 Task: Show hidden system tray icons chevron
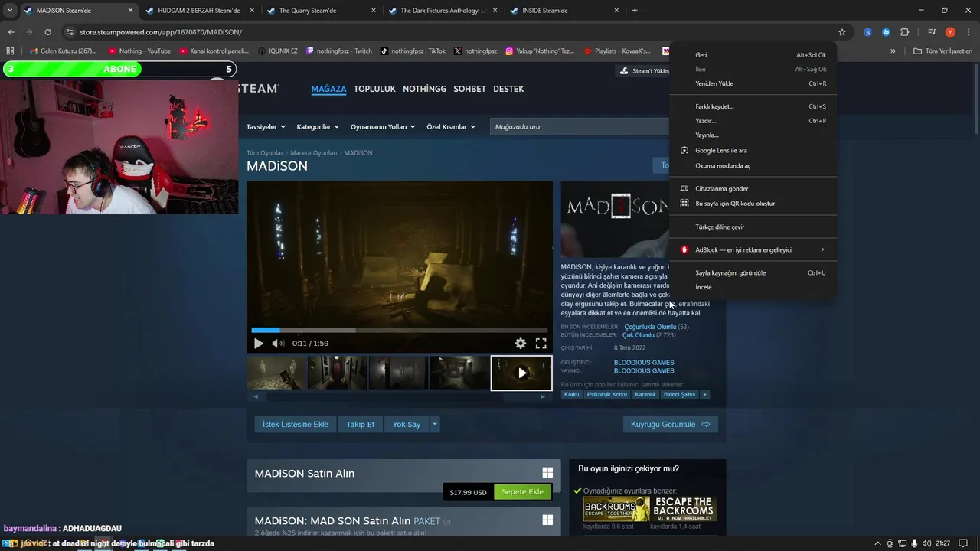[877, 543]
